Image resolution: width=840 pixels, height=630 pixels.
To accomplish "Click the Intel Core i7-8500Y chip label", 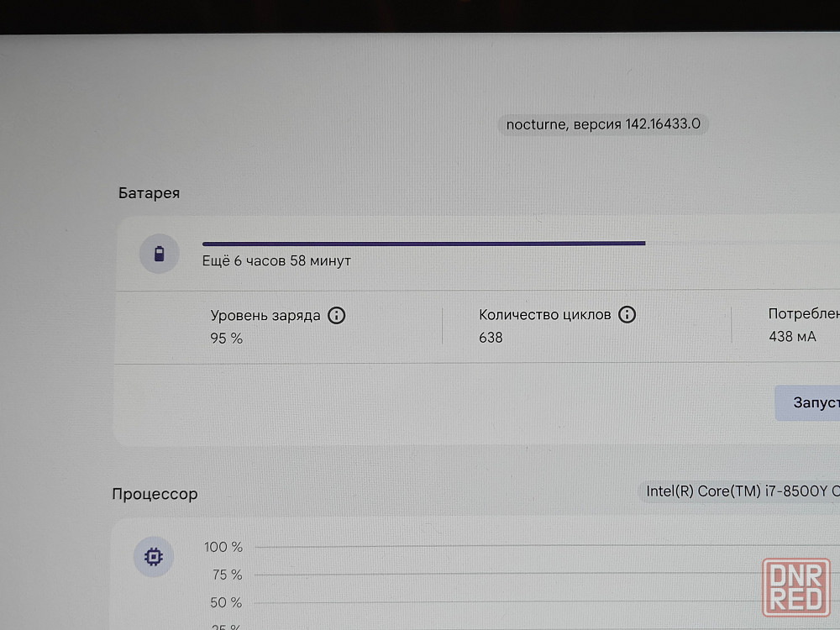I will [x=739, y=491].
